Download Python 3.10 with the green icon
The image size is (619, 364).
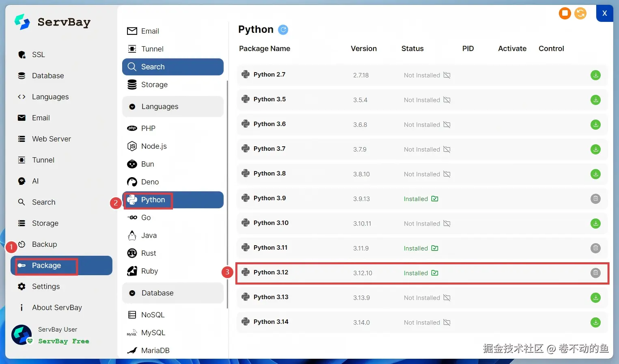595,223
